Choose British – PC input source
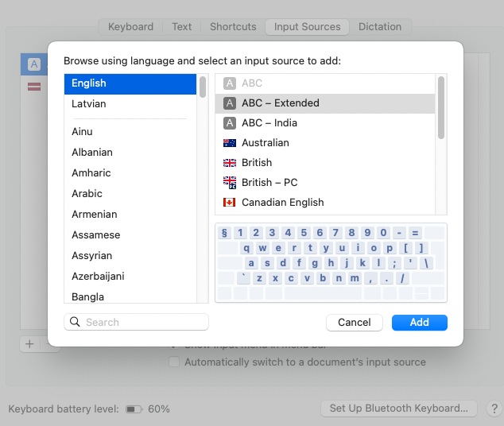This screenshot has height=426, width=504. [325, 183]
